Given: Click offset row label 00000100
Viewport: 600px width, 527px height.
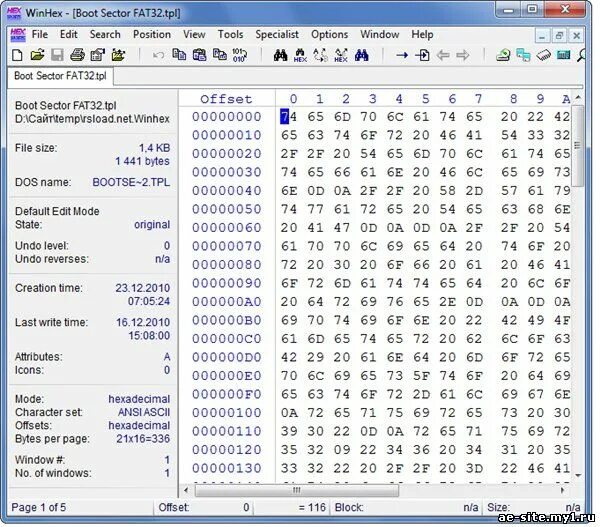Looking at the screenshot, I should [x=227, y=413].
